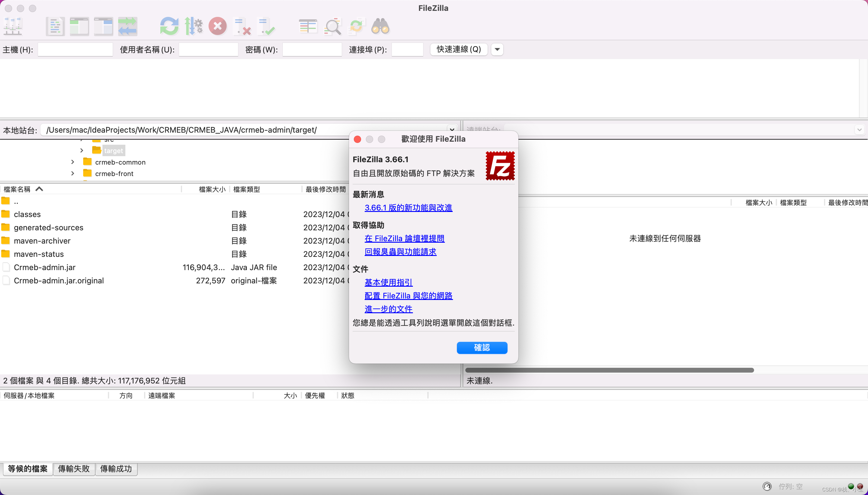Click the red cancel operation icon
868x495 pixels.
[218, 27]
